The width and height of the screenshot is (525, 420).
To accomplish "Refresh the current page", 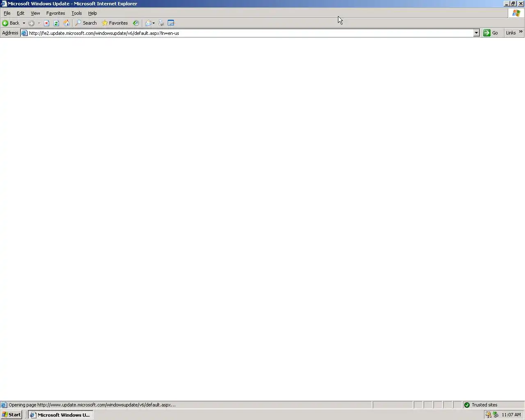I will point(56,23).
